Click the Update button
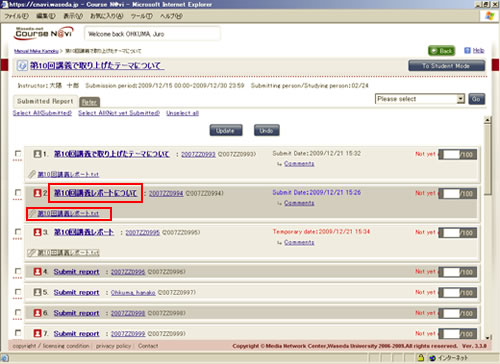 [x=226, y=130]
